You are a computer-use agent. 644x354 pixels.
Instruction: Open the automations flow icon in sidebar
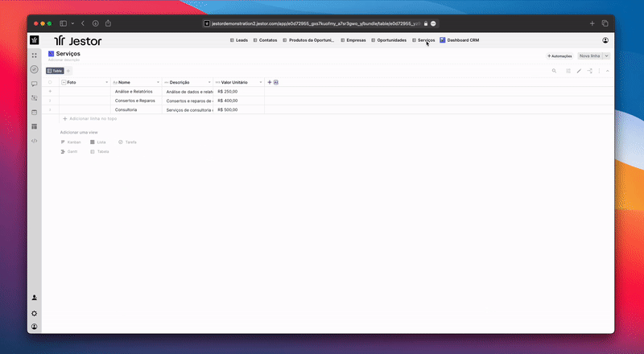tap(35, 98)
